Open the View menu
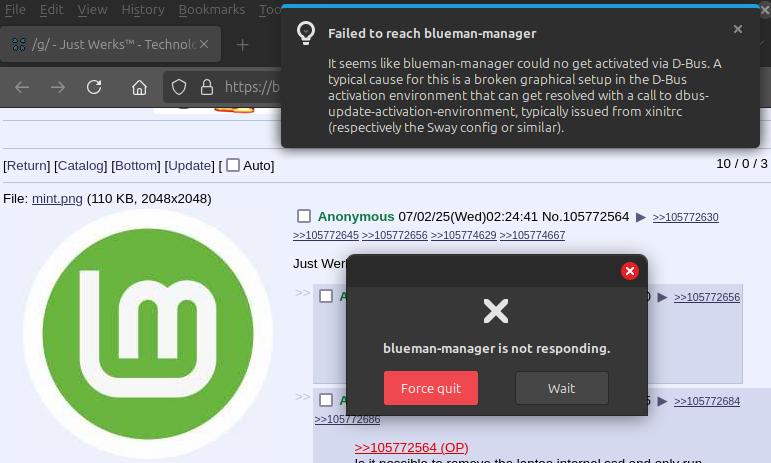 pos(92,9)
